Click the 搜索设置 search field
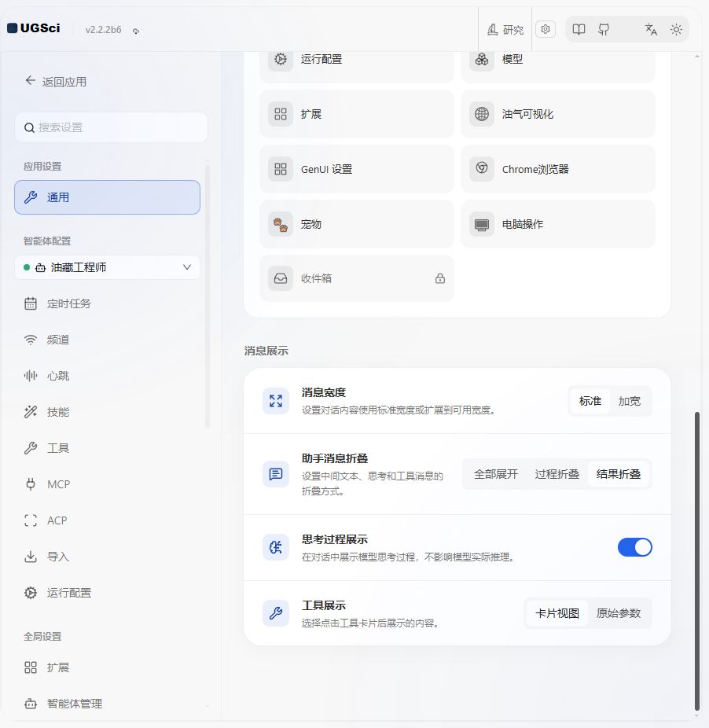 click(111, 127)
